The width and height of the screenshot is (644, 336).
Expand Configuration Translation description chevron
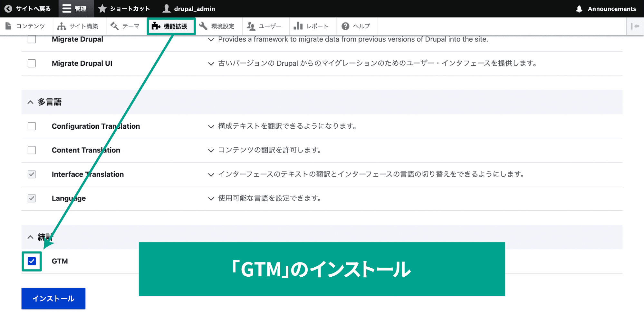point(211,127)
